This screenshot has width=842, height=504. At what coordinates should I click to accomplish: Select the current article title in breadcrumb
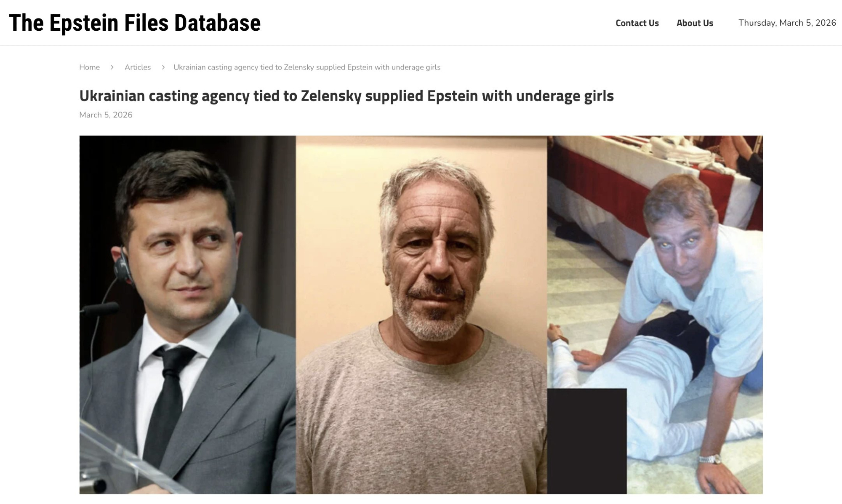click(x=307, y=67)
